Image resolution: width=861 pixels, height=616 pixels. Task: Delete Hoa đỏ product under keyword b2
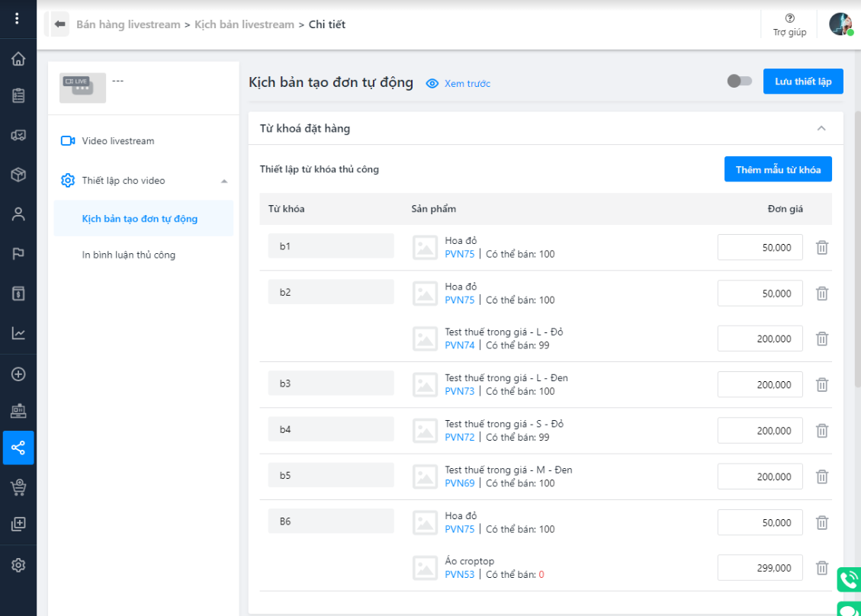[x=821, y=294]
